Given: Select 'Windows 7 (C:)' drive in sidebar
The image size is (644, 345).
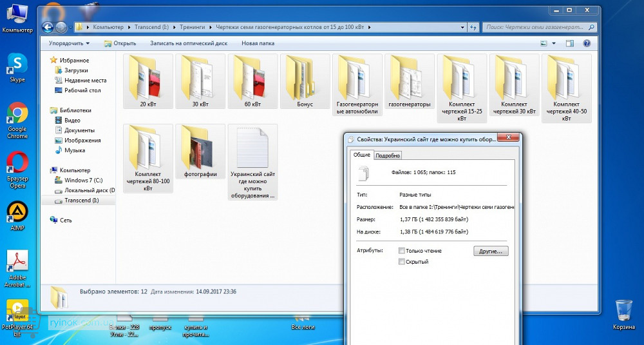Looking at the screenshot, I should tap(83, 180).
